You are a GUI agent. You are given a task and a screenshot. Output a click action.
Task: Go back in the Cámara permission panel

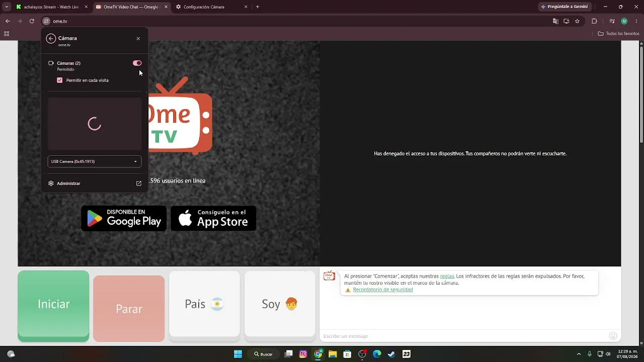click(x=50, y=39)
